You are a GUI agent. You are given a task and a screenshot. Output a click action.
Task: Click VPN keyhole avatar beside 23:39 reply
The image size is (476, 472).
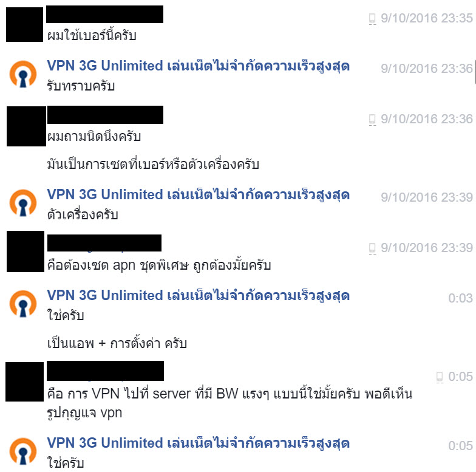tap(23, 203)
